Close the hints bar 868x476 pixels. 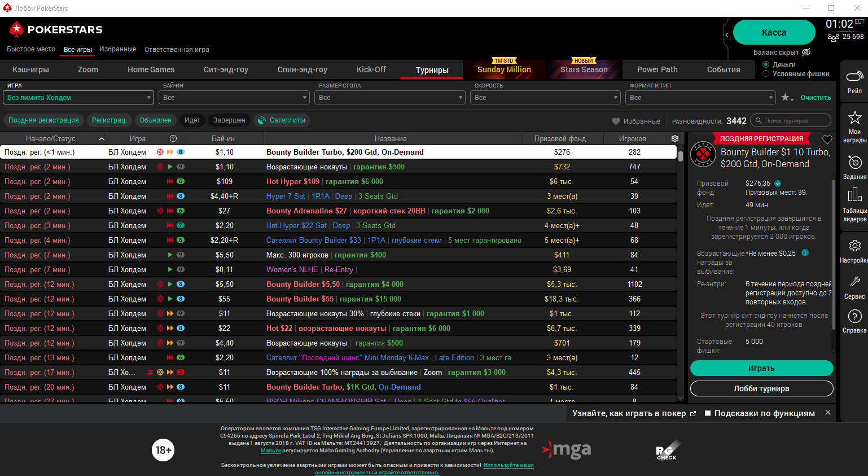pyautogui.click(x=828, y=413)
